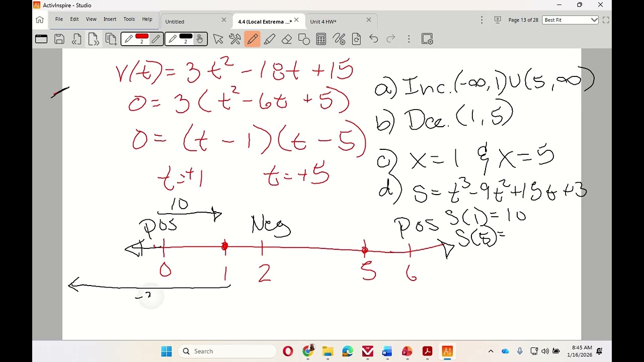Open the volume control tray icon

tap(545, 351)
